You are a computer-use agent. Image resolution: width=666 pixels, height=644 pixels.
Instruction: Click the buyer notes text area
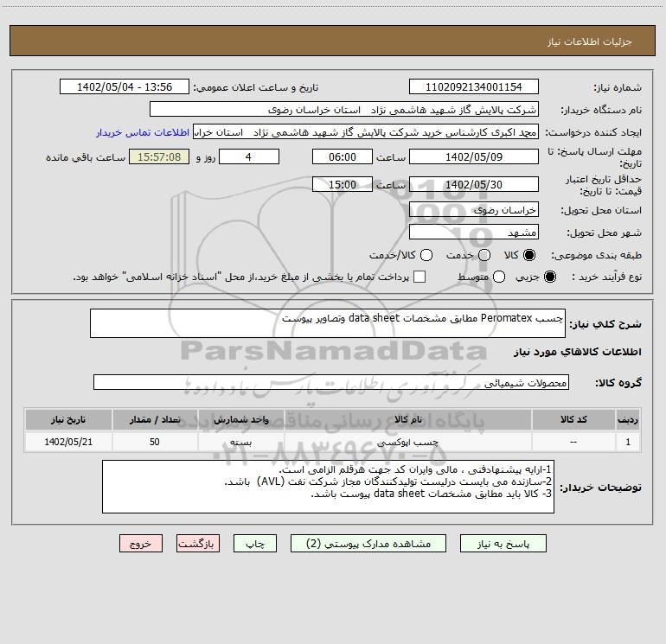coord(328,487)
